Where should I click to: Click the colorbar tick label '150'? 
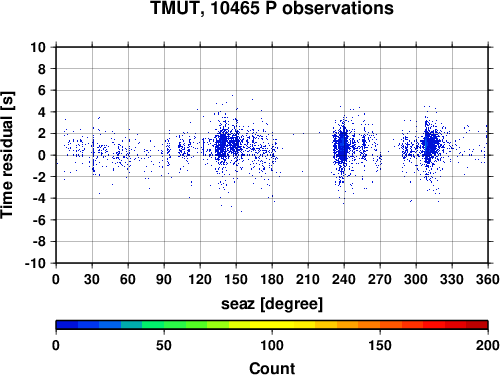click(380, 345)
